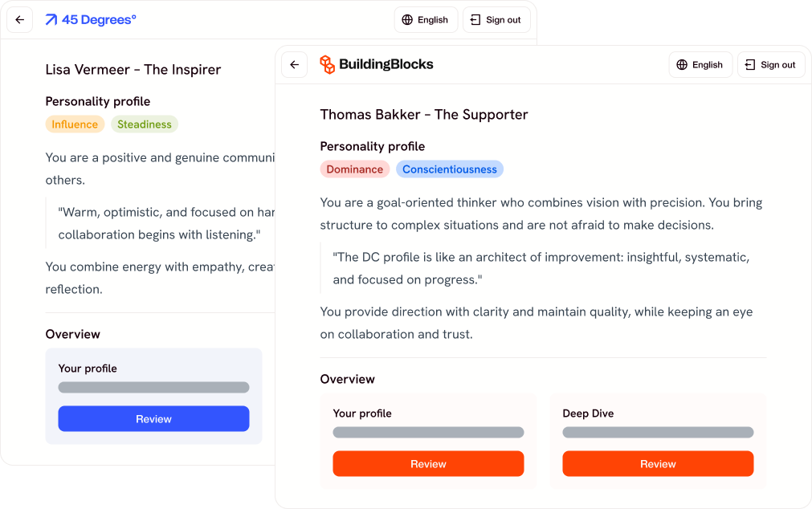Select the Influence personality tag
The width and height of the screenshot is (812, 509).
tap(75, 124)
